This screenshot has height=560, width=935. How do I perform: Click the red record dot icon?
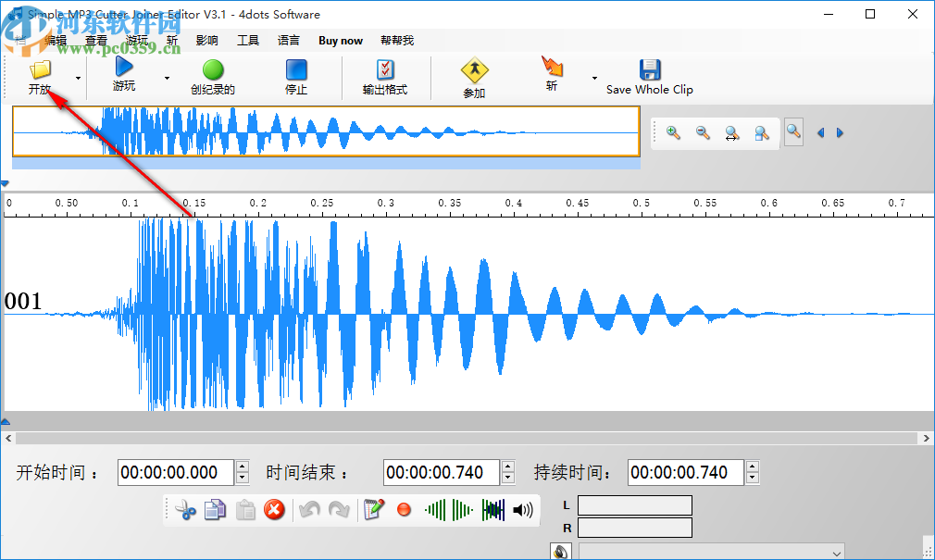(403, 510)
